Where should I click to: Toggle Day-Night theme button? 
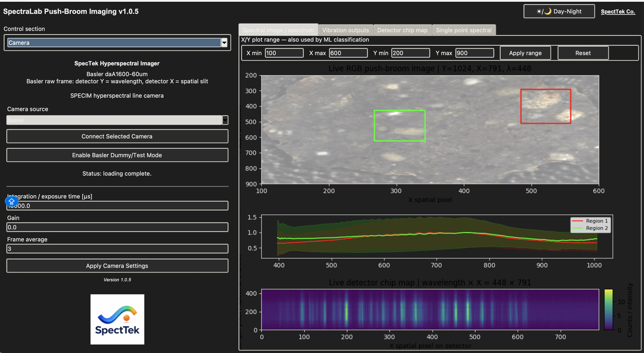pyautogui.click(x=559, y=11)
